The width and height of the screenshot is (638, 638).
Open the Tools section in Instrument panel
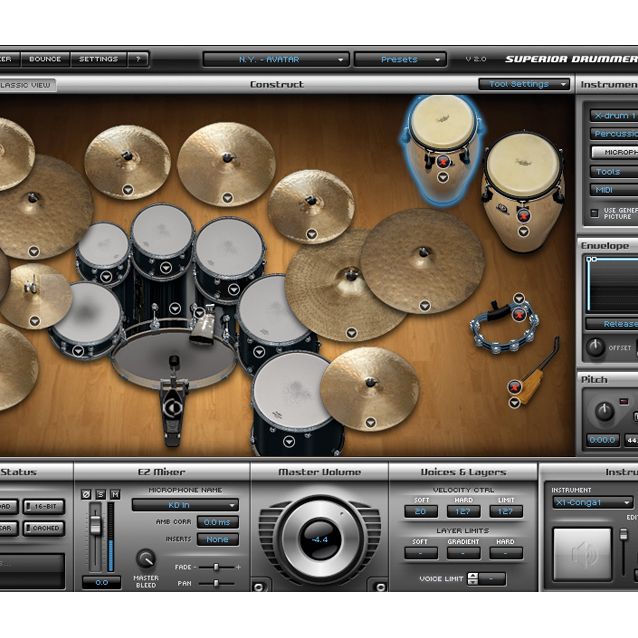coord(614,172)
